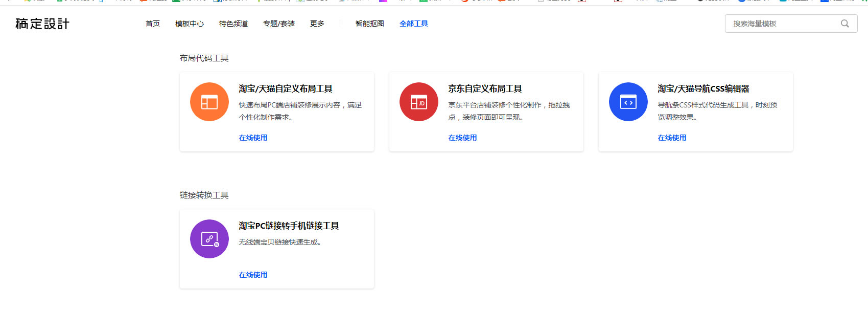Click the 稿定設計 logo

(42, 24)
